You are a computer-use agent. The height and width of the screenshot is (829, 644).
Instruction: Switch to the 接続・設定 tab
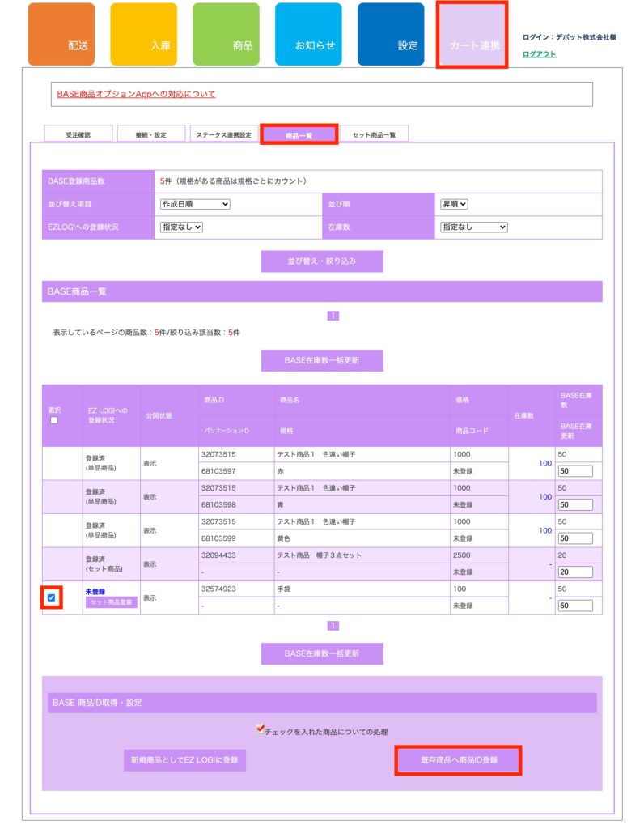150,134
